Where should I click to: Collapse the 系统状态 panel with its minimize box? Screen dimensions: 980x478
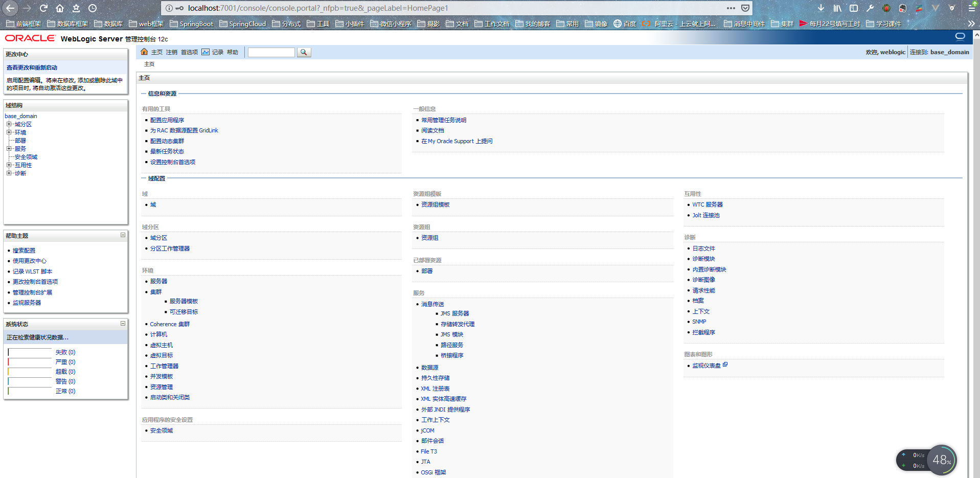[x=122, y=323]
